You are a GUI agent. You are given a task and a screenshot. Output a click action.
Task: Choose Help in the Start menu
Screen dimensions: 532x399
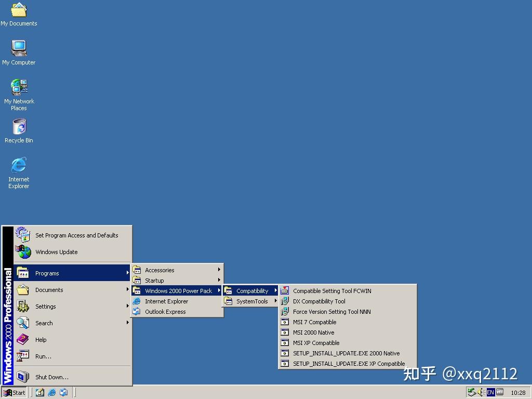[73, 339]
